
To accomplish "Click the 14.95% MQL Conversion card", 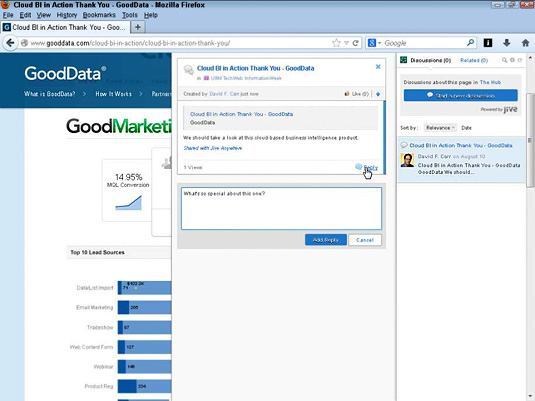I will (x=128, y=190).
